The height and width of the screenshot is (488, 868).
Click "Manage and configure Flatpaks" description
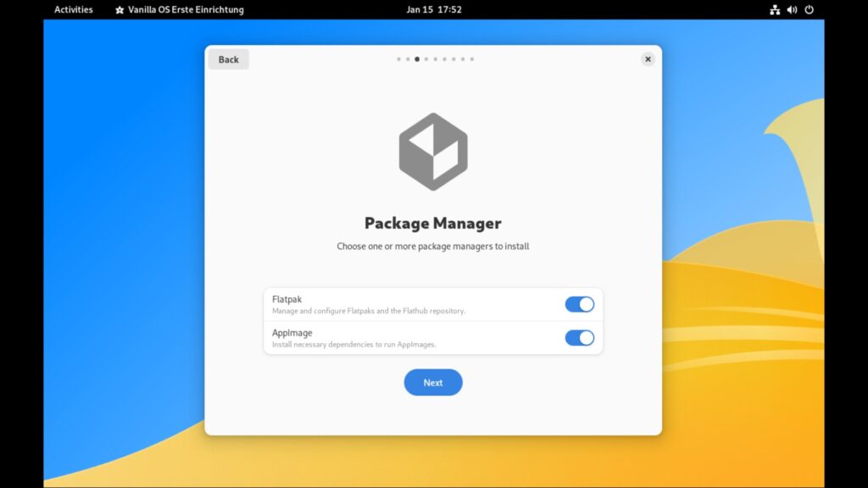[x=369, y=311]
